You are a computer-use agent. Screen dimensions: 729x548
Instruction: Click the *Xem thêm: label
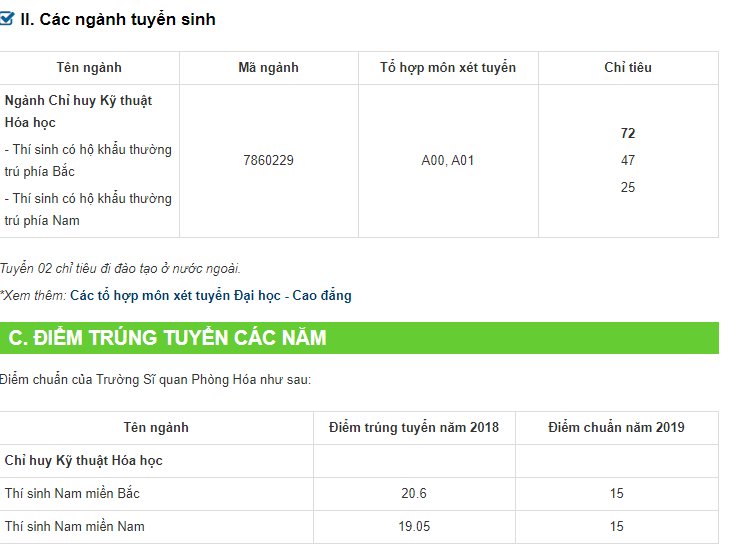coord(33,296)
